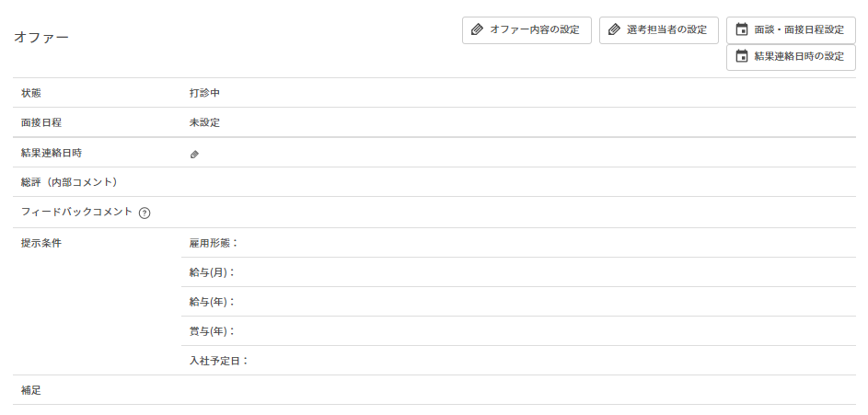868x415 pixels.
Task: Select the 給与(月) field label
Action: 212,272
